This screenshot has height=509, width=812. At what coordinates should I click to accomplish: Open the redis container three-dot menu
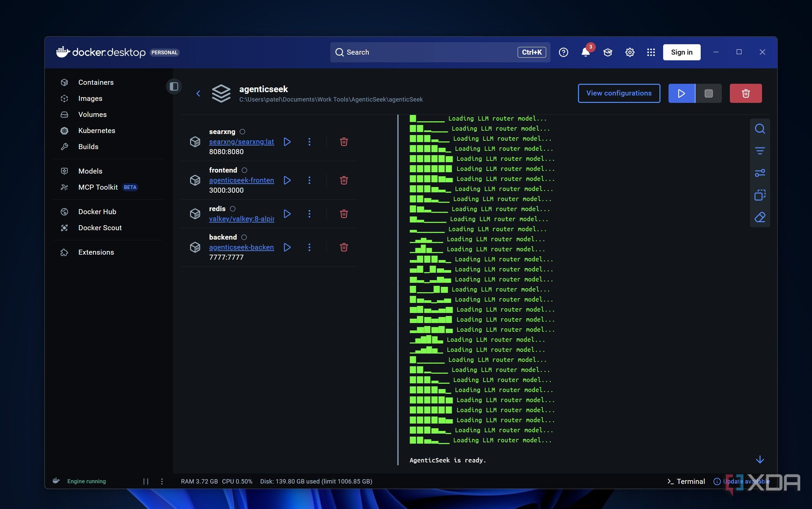[309, 214]
